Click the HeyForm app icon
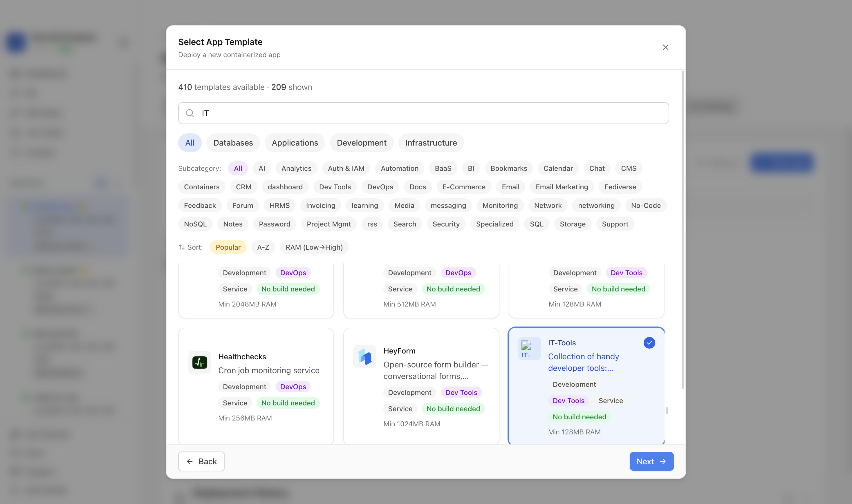Image resolution: width=852 pixels, height=504 pixels. (365, 357)
